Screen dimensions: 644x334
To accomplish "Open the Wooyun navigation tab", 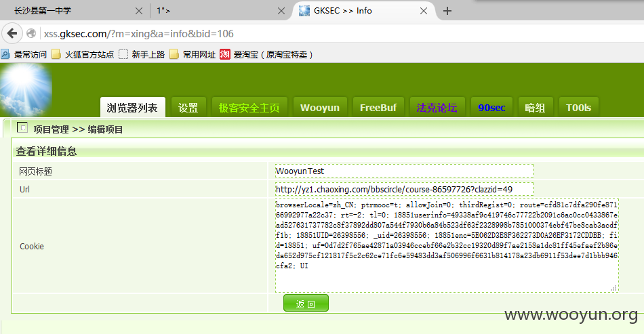I will point(320,108).
